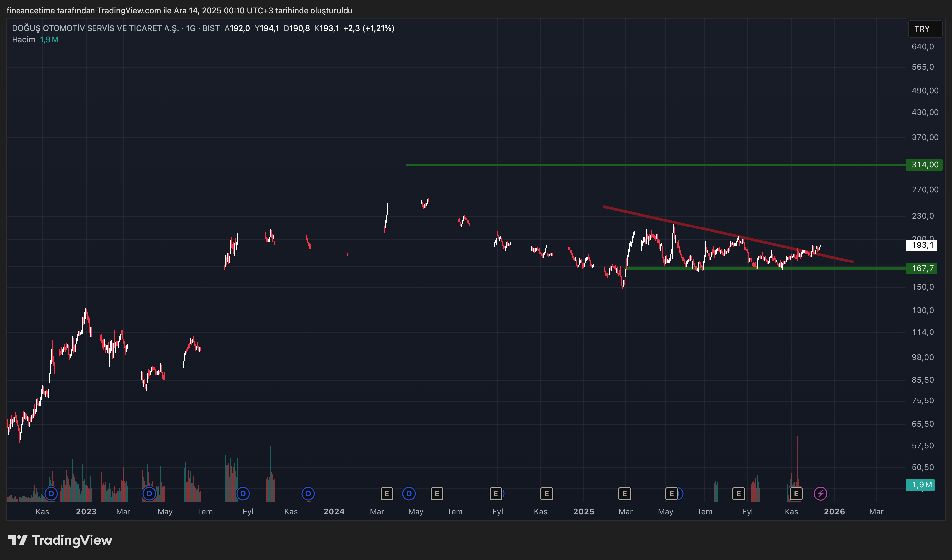The height and width of the screenshot is (560, 952).
Task: Open the earnings E marker near Eyl 2024
Action: (495, 494)
